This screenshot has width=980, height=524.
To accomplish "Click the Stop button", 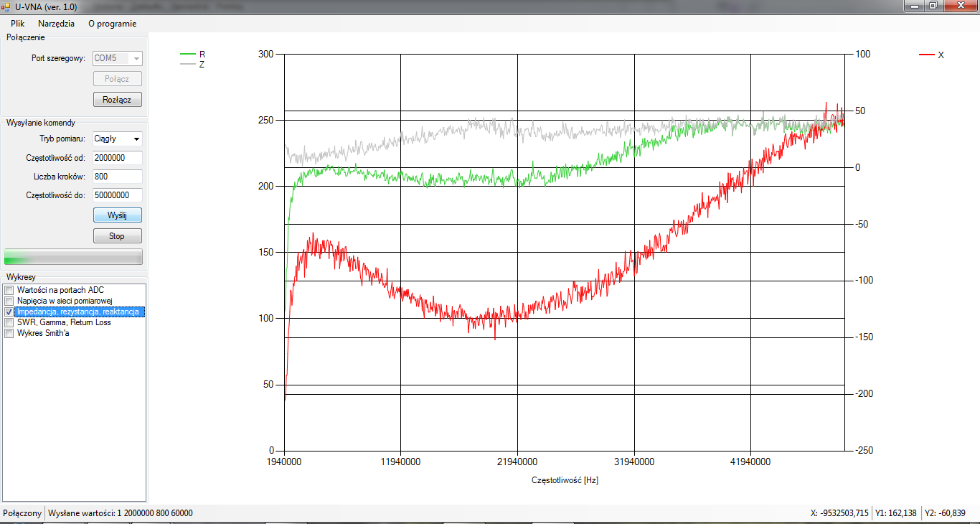I will click(117, 236).
